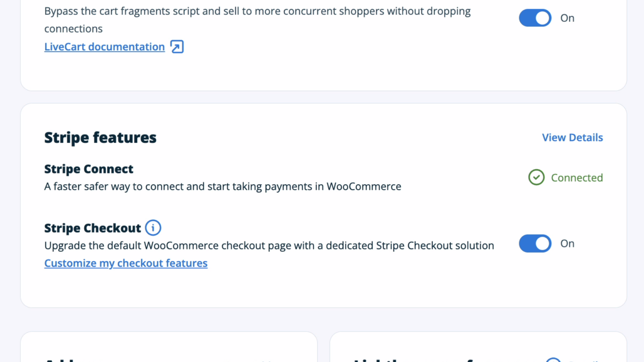The height and width of the screenshot is (362, 644).
Task: Click the On label next to Stripe Checkout
Action: [x=567, y=243]
